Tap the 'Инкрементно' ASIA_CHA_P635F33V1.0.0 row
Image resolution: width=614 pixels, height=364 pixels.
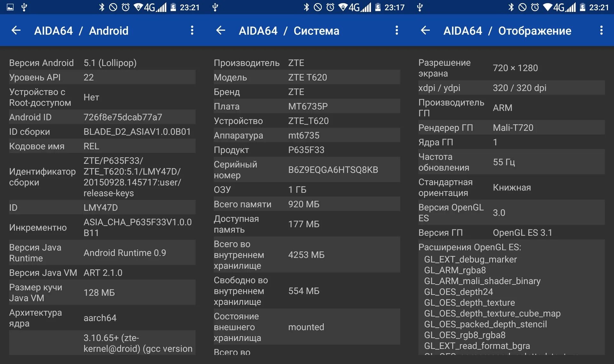pos(102,227)
